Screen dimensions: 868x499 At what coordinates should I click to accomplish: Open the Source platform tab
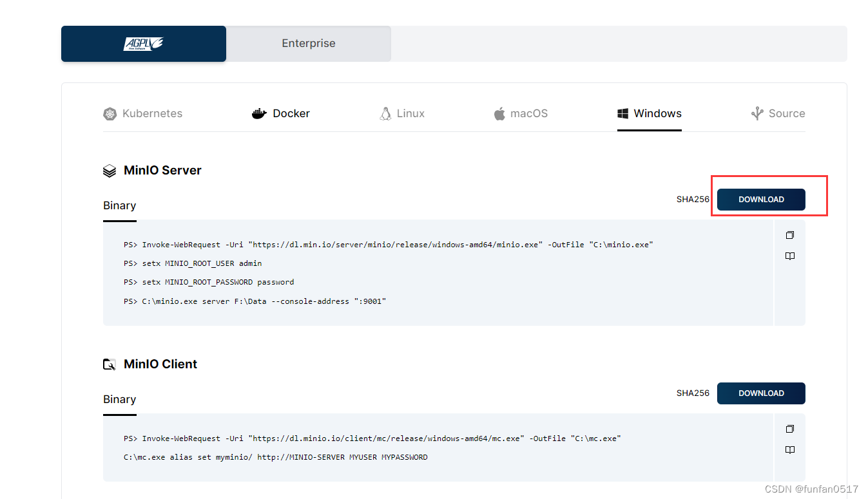tap(778, 114)
